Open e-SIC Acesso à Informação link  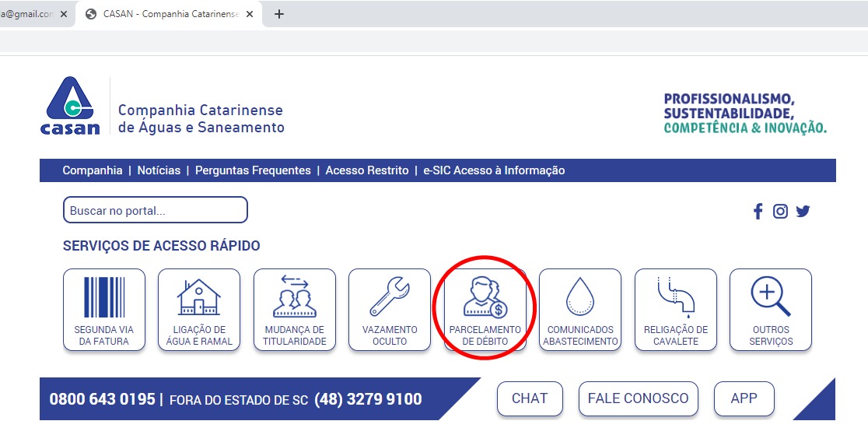[x=494, y=170]
